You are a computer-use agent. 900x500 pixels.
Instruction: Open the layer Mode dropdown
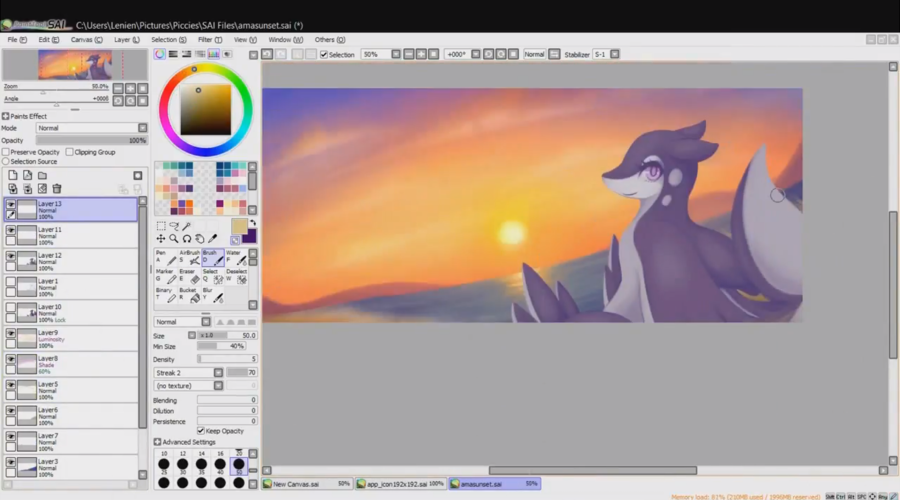tap(91, 128)
